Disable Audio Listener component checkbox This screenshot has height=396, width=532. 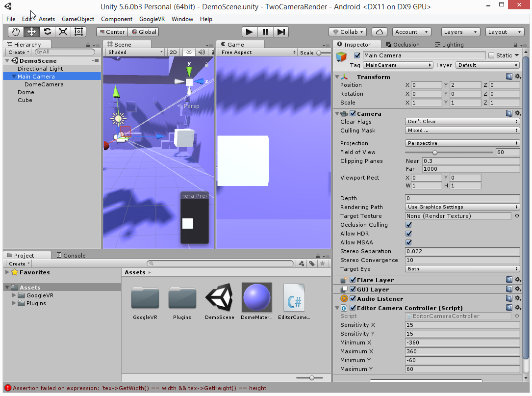[353, 298]
